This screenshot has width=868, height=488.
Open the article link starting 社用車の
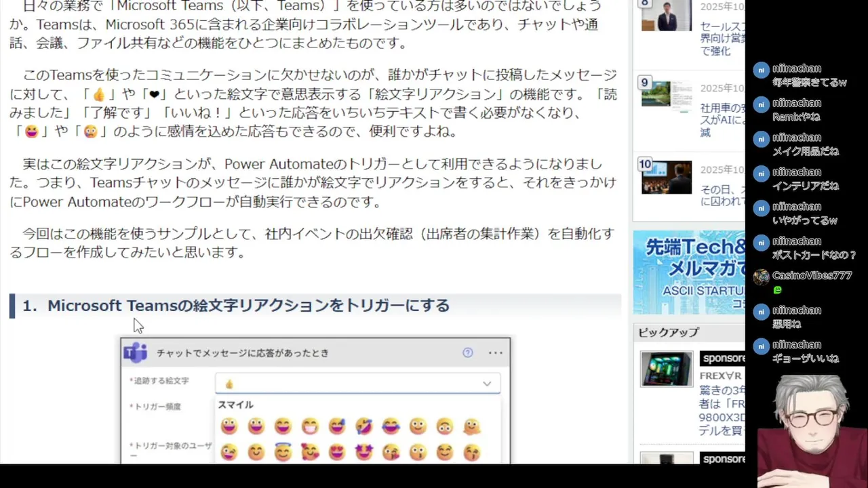point(722,120)
